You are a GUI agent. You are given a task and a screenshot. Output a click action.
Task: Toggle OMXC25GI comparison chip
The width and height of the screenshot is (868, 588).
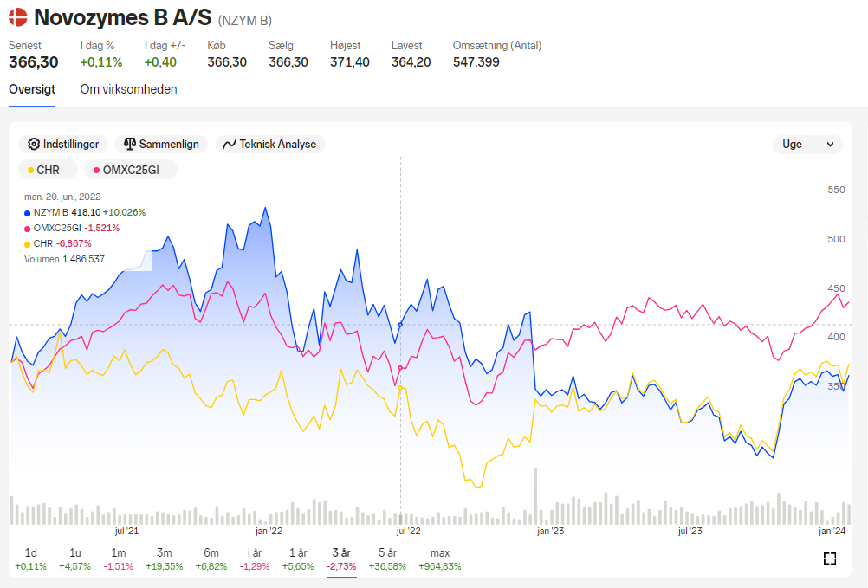point(131,171)
